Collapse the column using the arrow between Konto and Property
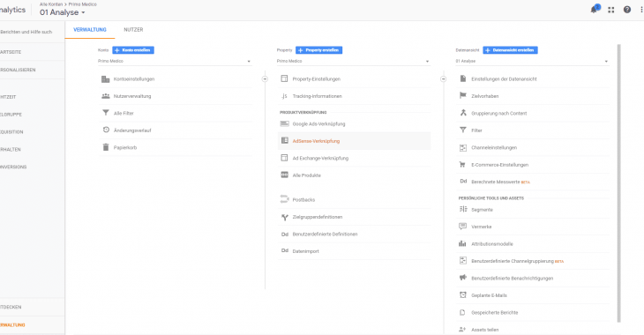Viewport: 644px width, 335px height. point(265,78)
